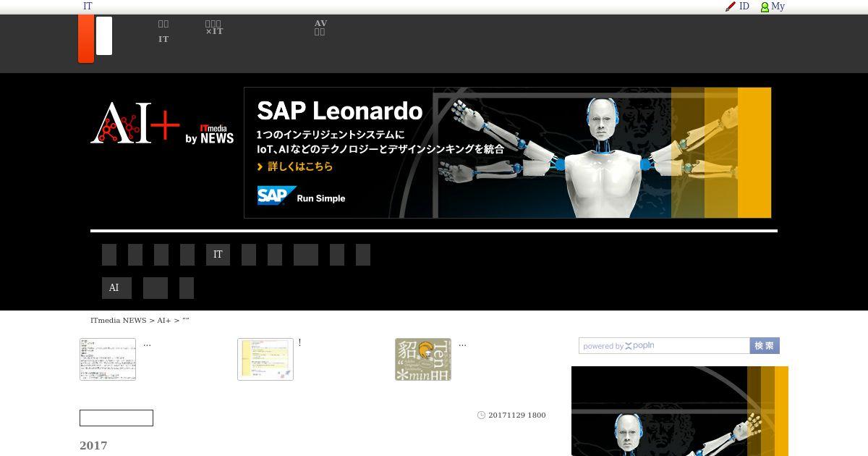Click the AI+ logo
This screenshot has width=868, height=456.
click(135, 122)
